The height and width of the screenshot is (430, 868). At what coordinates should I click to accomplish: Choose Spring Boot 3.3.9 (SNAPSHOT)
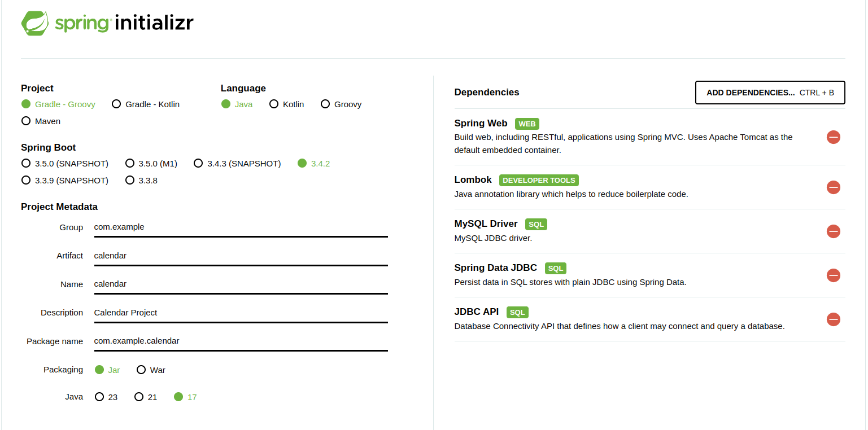[65, 180]
